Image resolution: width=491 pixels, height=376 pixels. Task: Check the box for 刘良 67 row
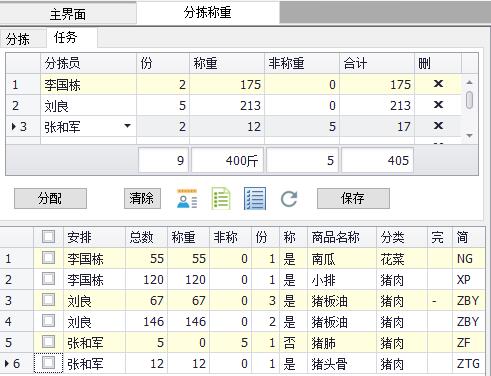tap(49, 300)
